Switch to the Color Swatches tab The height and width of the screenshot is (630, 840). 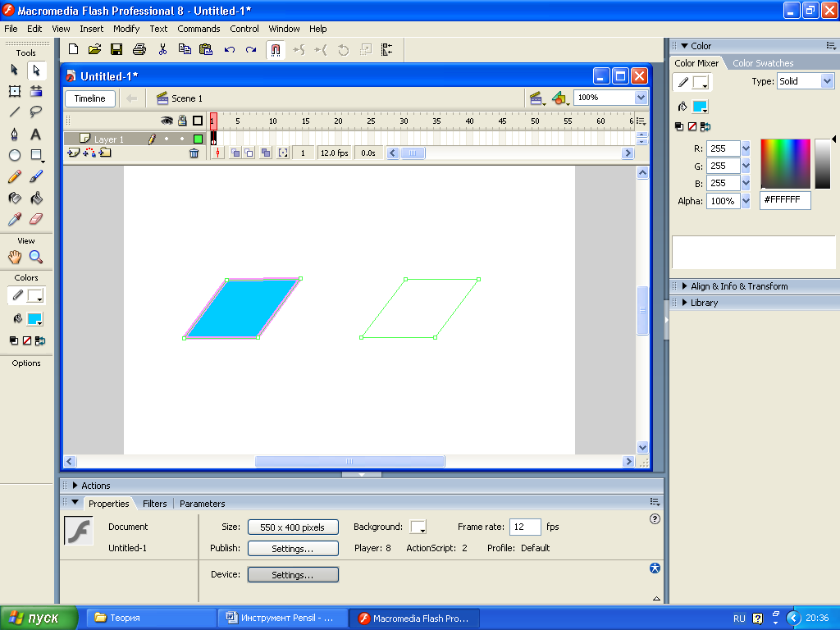pyautogui.click(x=763, y=63)
